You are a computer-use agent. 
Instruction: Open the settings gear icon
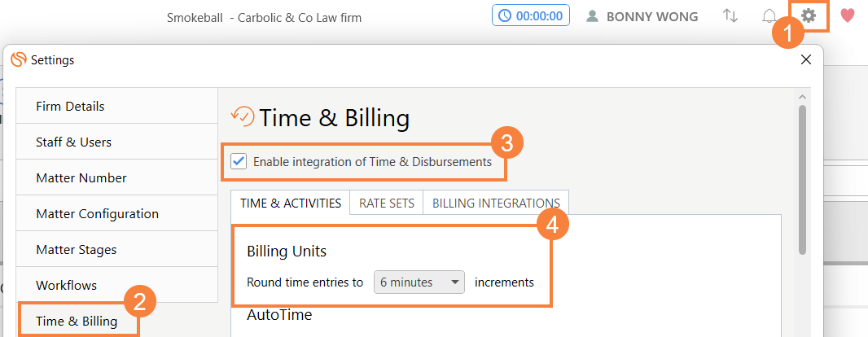[809, 16]
